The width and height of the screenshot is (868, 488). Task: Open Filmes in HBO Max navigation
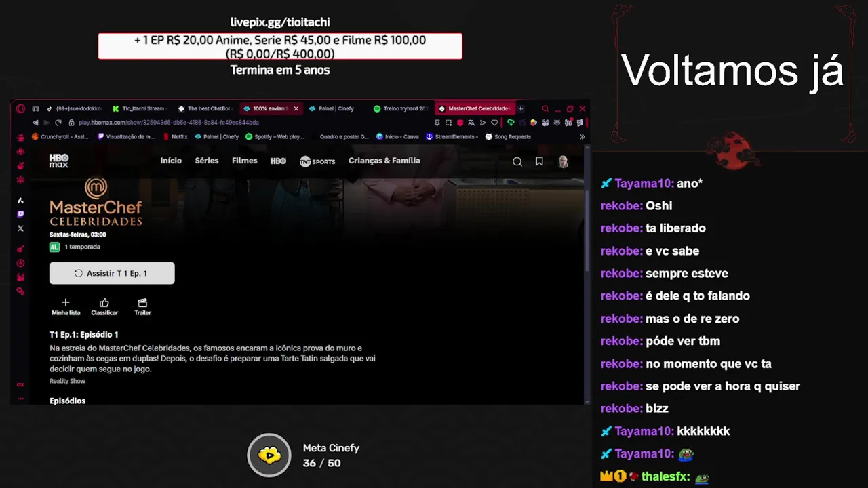[x=245, y=161]
